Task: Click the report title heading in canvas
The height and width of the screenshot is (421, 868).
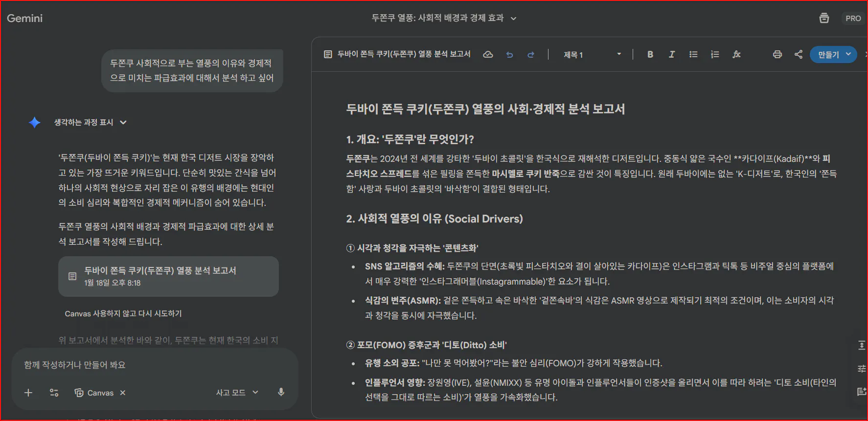Action: click(485, 109)
